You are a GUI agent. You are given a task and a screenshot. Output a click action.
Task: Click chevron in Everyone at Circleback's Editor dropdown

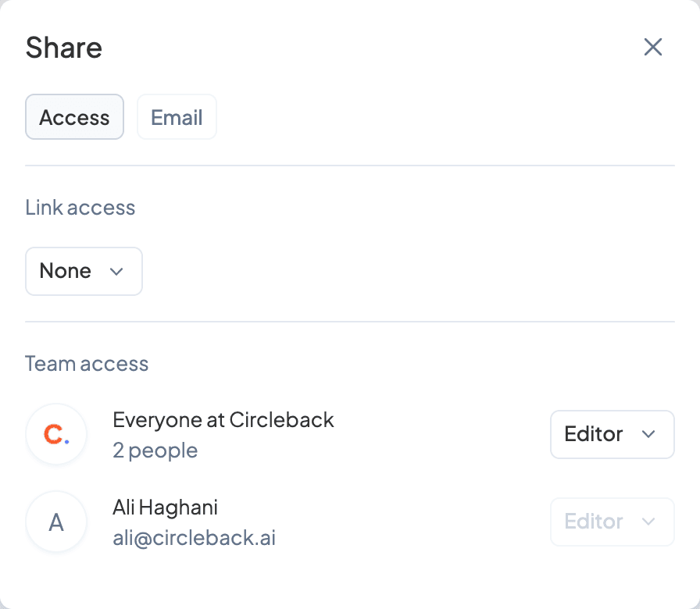coord(648,434)
